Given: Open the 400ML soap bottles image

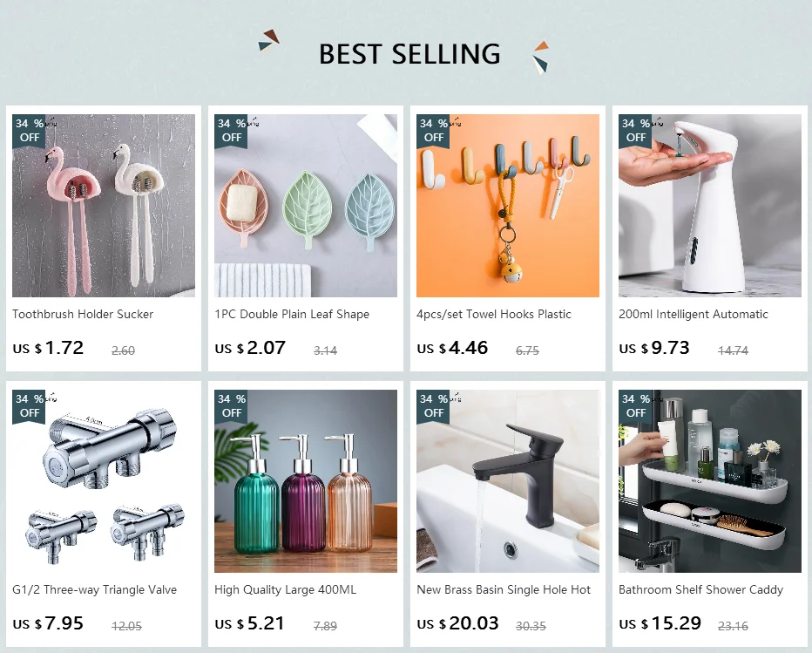Looking at the screenshot, I should (306, 481).
